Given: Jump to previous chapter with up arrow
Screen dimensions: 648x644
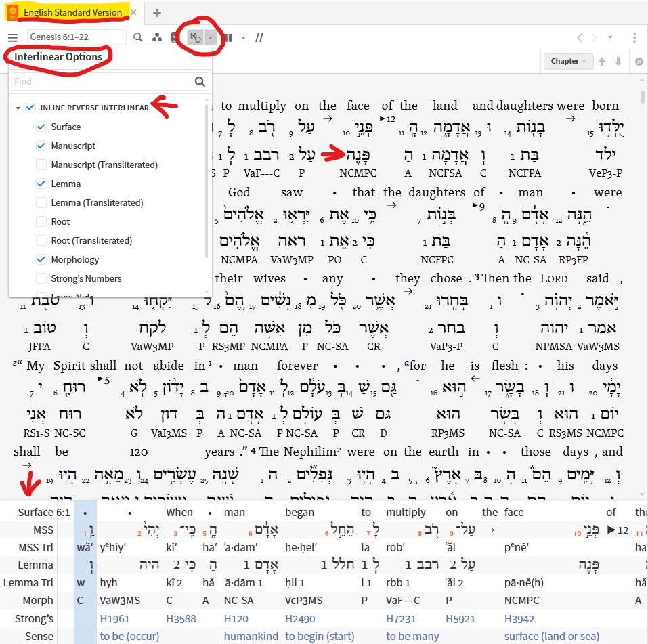Looking at the screenshot, I should pos(602,62).
